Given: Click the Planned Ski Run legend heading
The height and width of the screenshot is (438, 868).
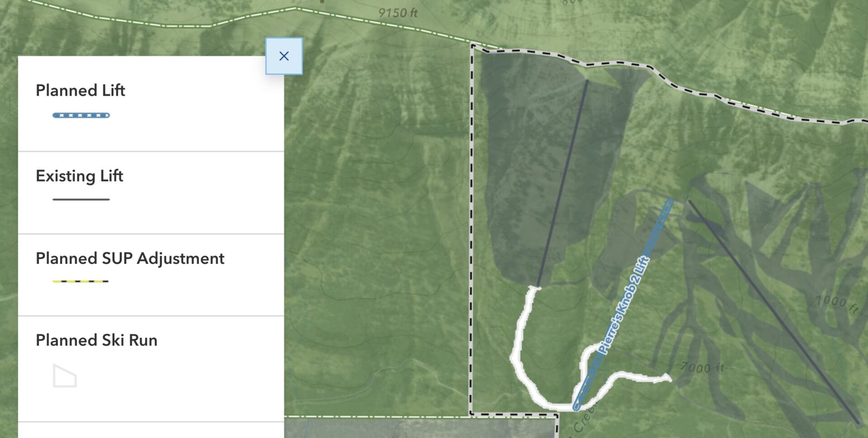Looking at the screenshot, I should (97, 340).
